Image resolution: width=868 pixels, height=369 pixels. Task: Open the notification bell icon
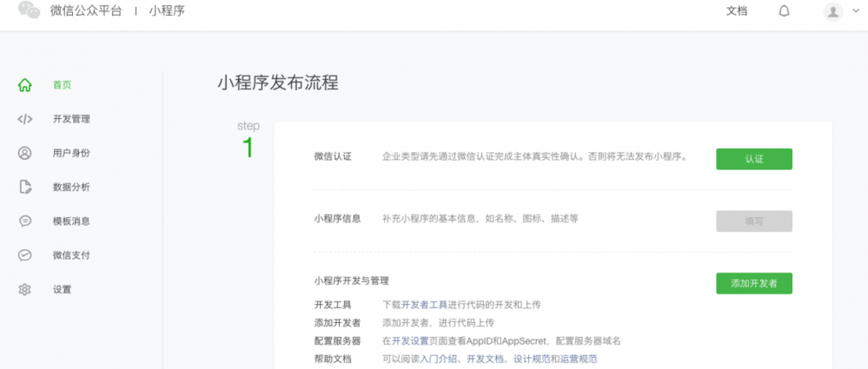[x=784, y=11]
